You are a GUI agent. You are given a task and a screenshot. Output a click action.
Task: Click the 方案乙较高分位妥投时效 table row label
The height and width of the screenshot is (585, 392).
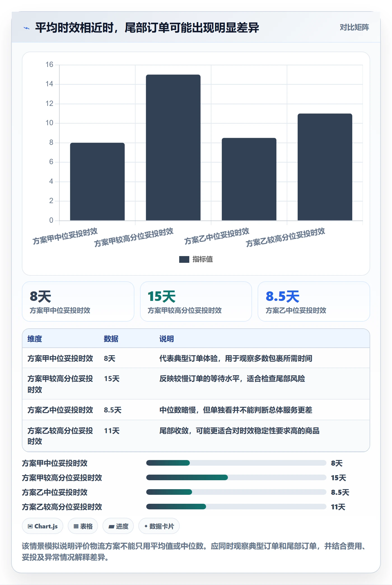[x=60, y=436]
